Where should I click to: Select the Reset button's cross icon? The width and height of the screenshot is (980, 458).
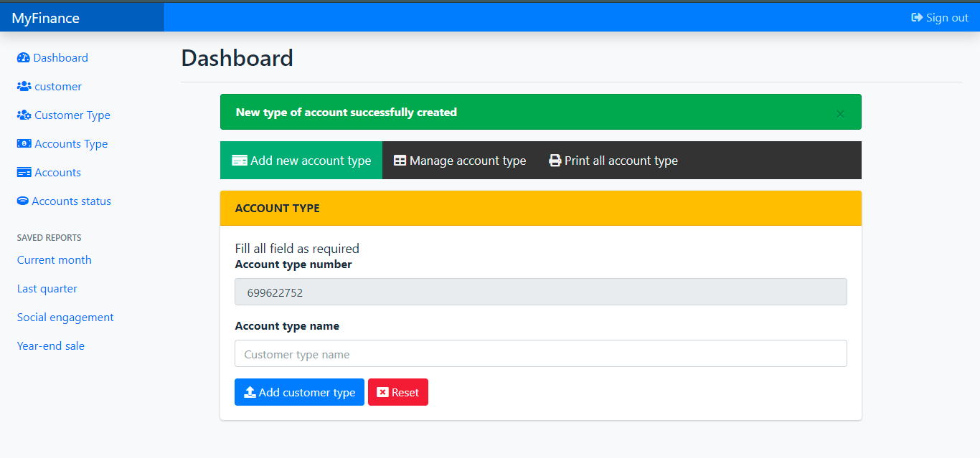383,392
